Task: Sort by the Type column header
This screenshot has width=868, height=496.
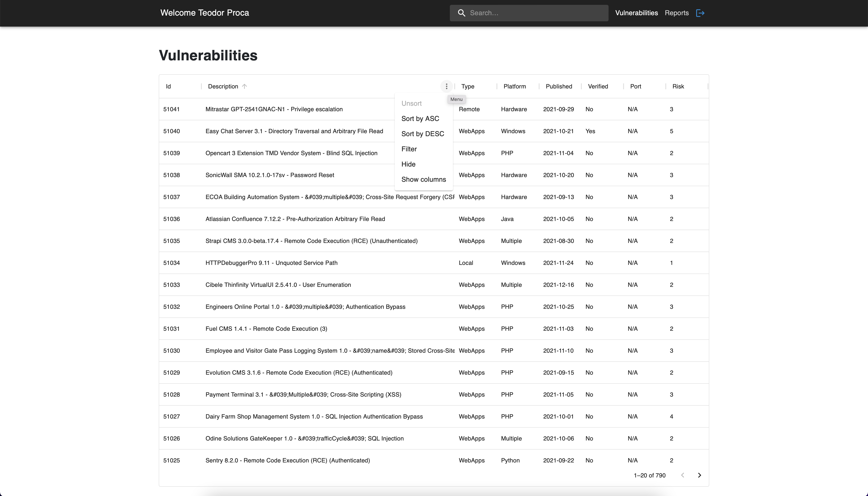Action: click(x=468, y=86)
